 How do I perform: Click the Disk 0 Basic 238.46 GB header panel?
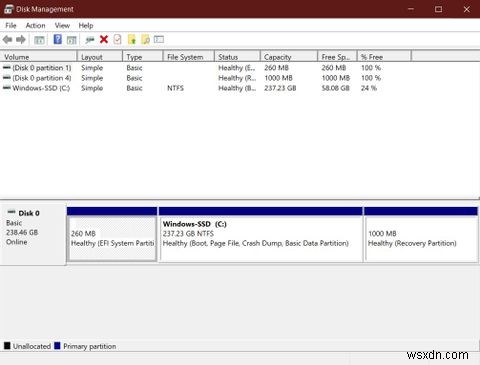(x=33, y=234)
